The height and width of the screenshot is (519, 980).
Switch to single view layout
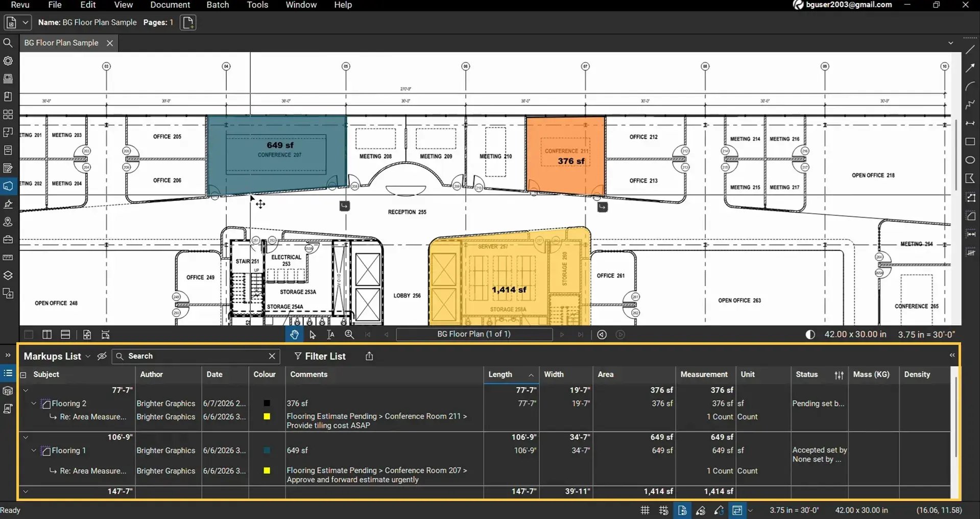point(29,335)
